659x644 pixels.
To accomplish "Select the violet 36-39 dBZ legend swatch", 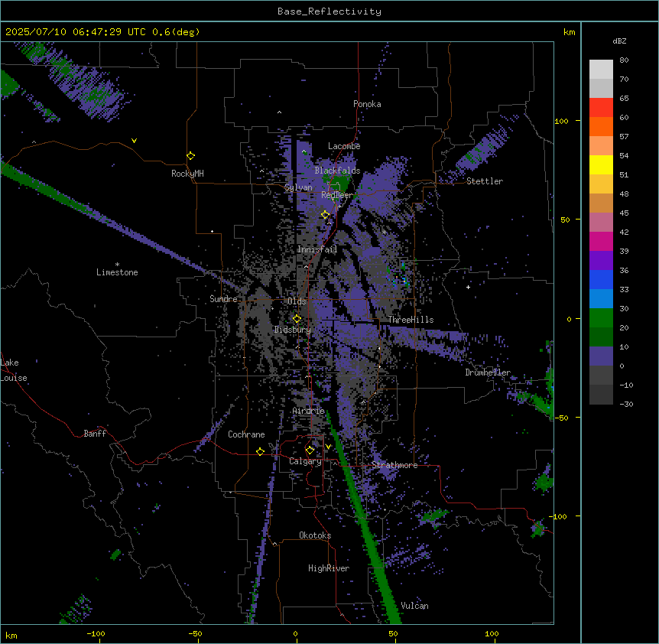I will click(601, 261).
